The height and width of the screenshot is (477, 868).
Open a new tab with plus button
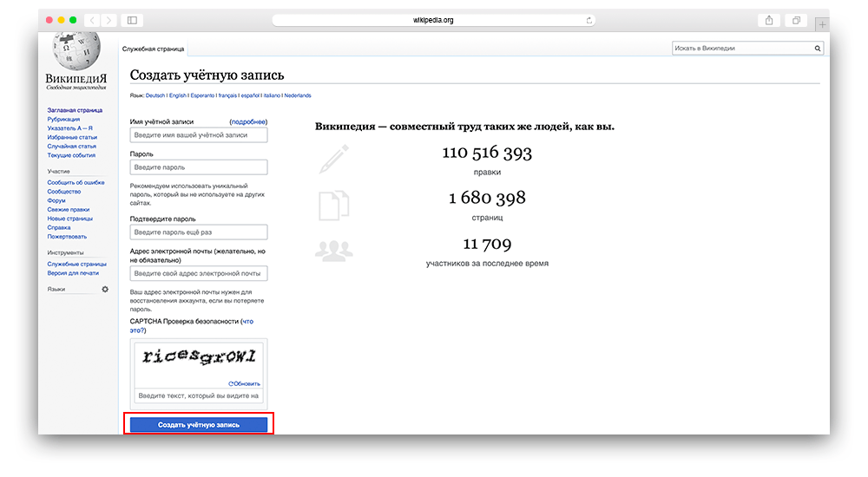822,24
